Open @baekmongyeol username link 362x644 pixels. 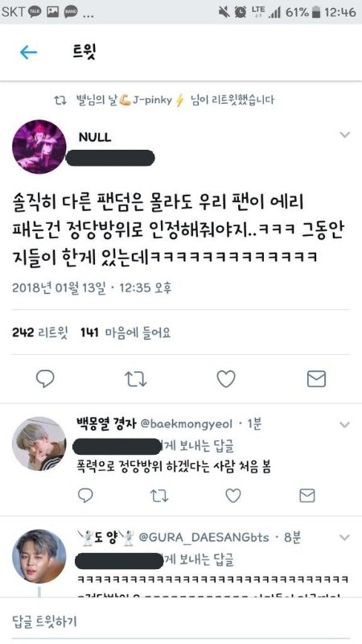(187, 424)
